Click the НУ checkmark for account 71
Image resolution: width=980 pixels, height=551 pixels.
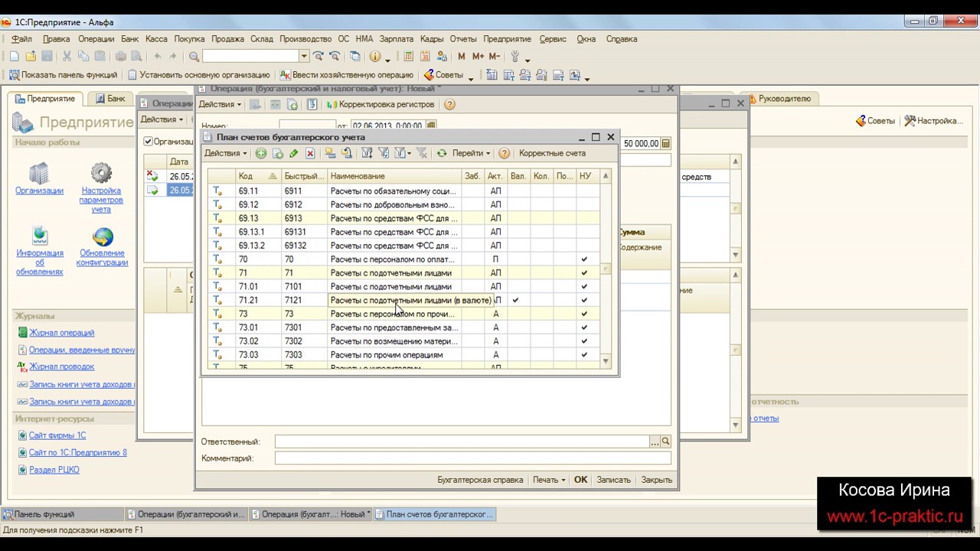click(x=584, y=273)
